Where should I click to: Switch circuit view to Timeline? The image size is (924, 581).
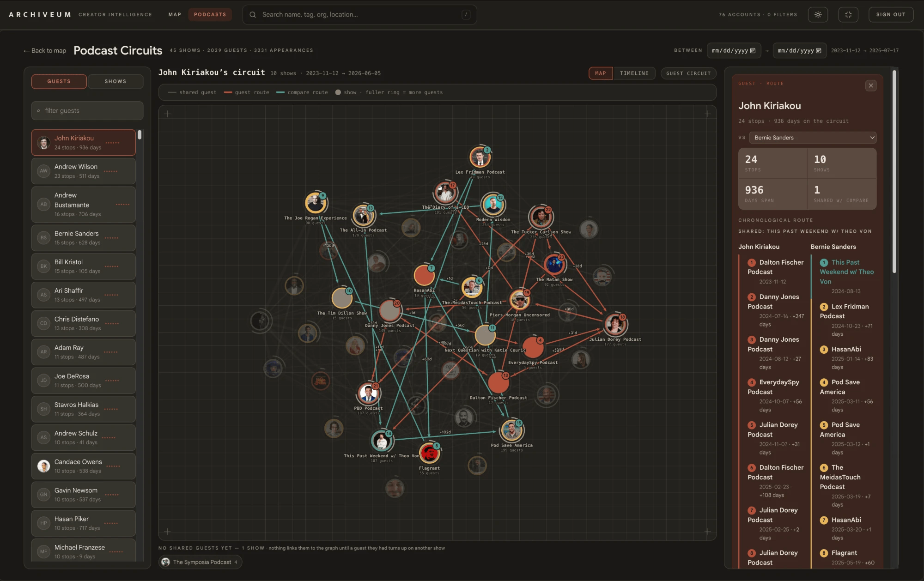coord(634,73)
